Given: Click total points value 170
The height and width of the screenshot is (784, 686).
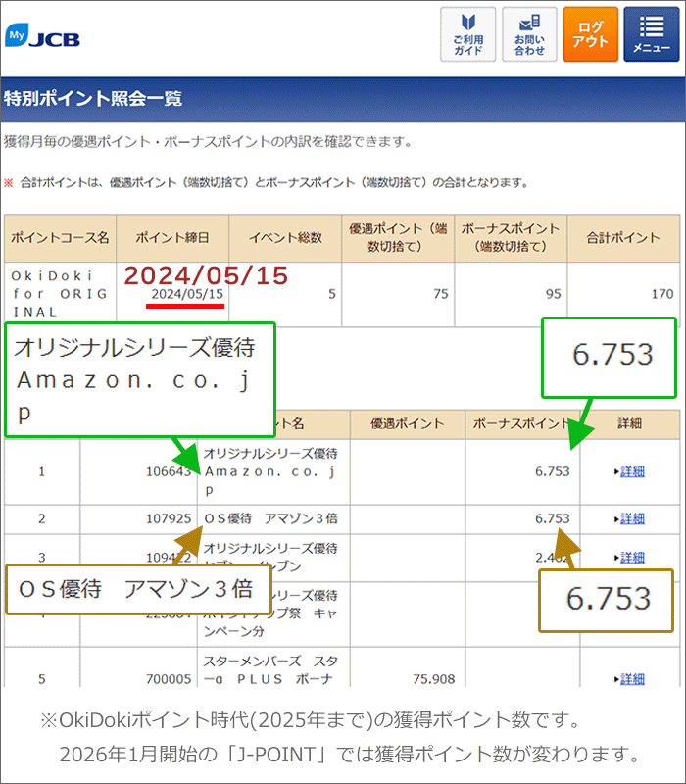Looking at the screenshot, I should (x=662, y=294).
